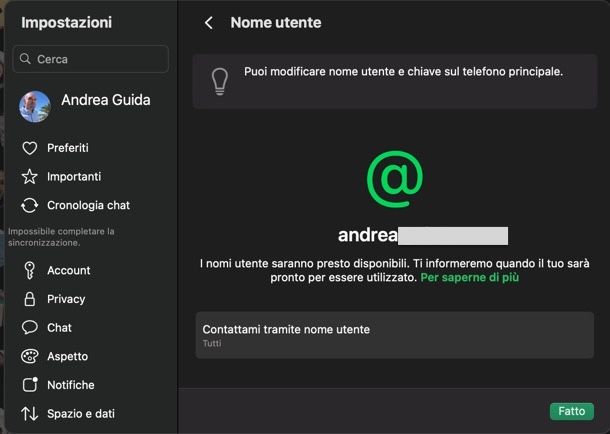Click the key icon for Account

click(30, 270)
